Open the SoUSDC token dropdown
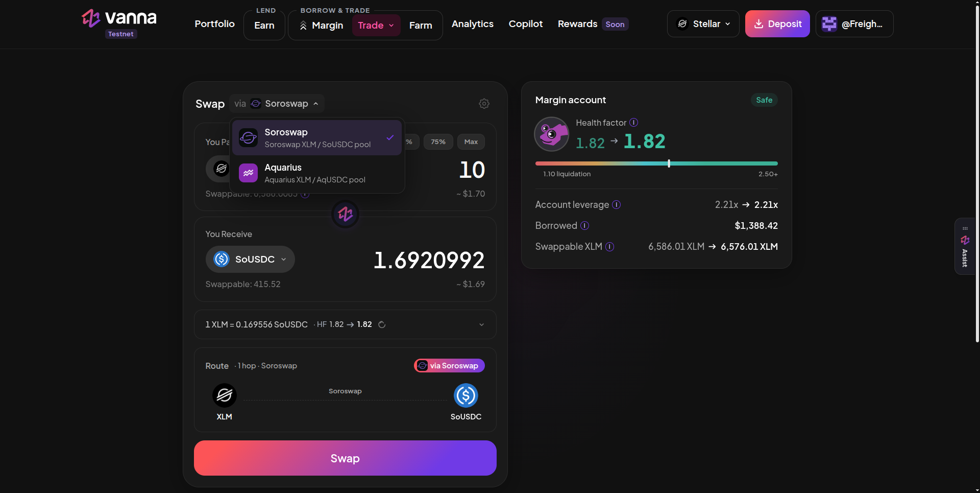Viewport: 980px width, 493px height. [250, 260]
